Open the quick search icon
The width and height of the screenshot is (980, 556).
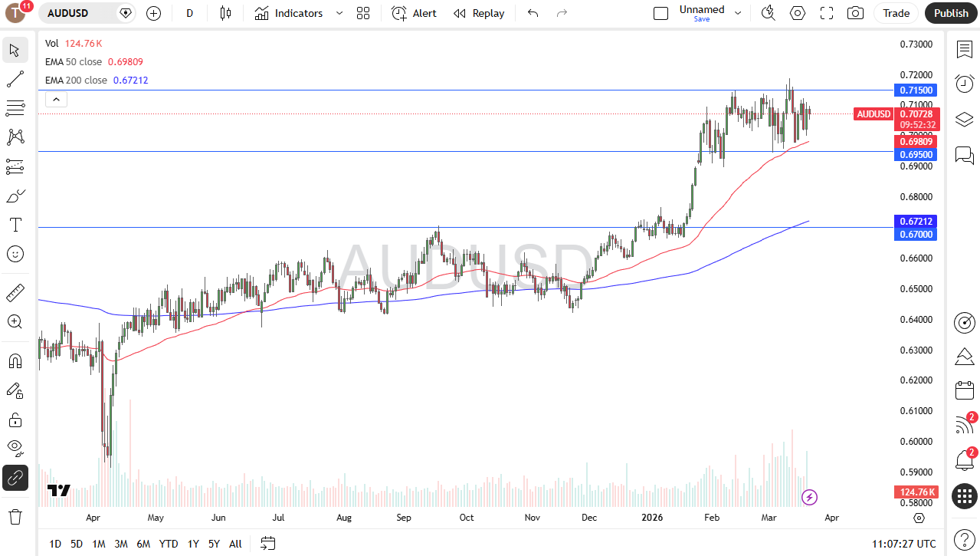[x=768, y=13]
